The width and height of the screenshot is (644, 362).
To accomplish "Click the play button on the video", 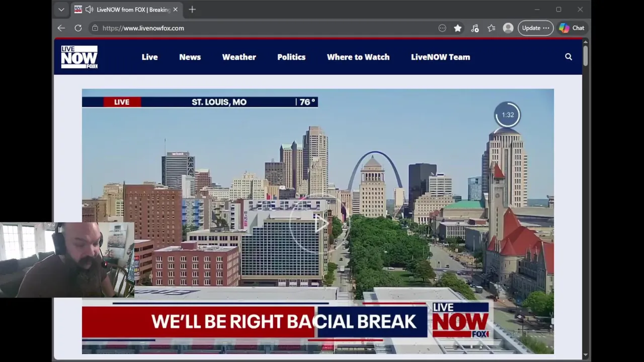I will [x=320, y=223].
